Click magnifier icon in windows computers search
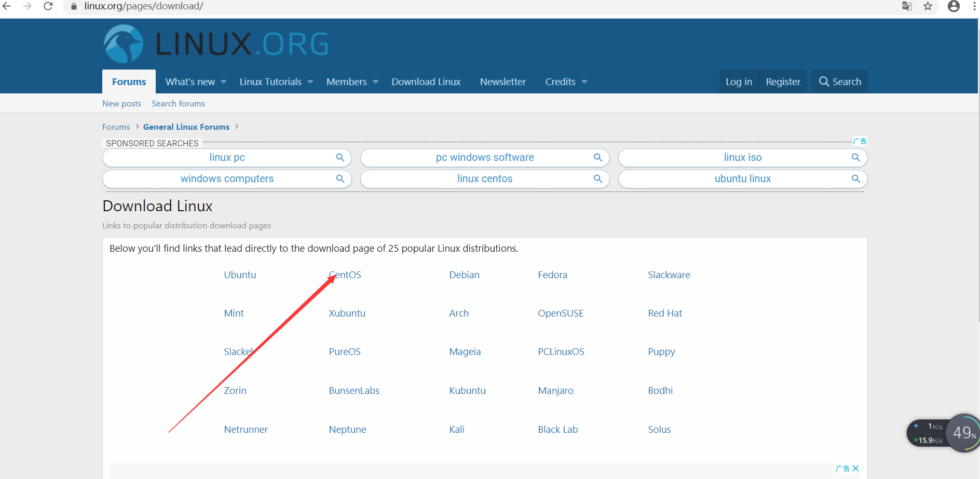The image size is (980, 479). tap(340, 179)
